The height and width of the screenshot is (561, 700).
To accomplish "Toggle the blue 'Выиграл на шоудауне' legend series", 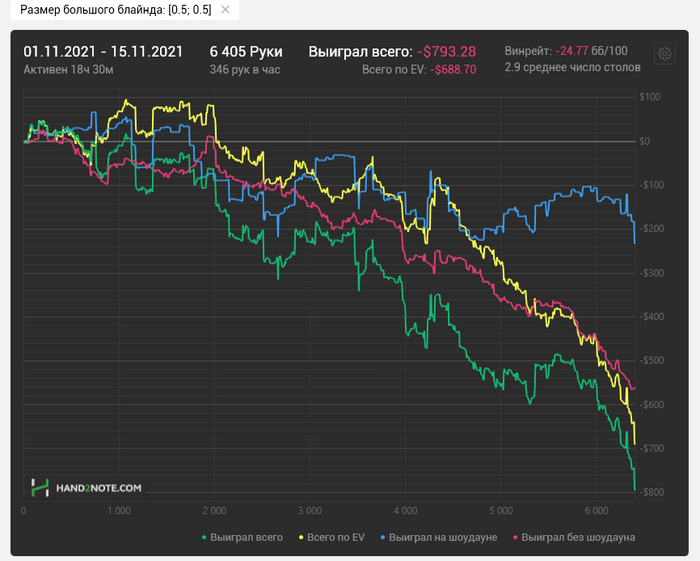I will (x=439, y=537).
